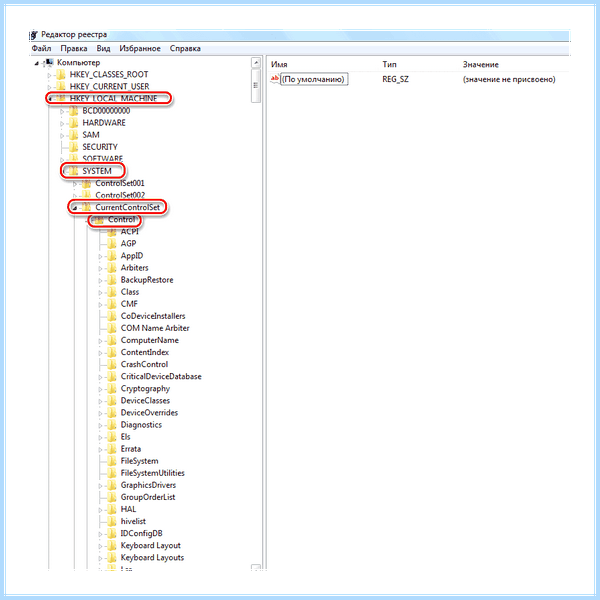Viewport: 600px width, 600px height.
Task: Select the SYSTEM registry key
Action: click(97, 171)
